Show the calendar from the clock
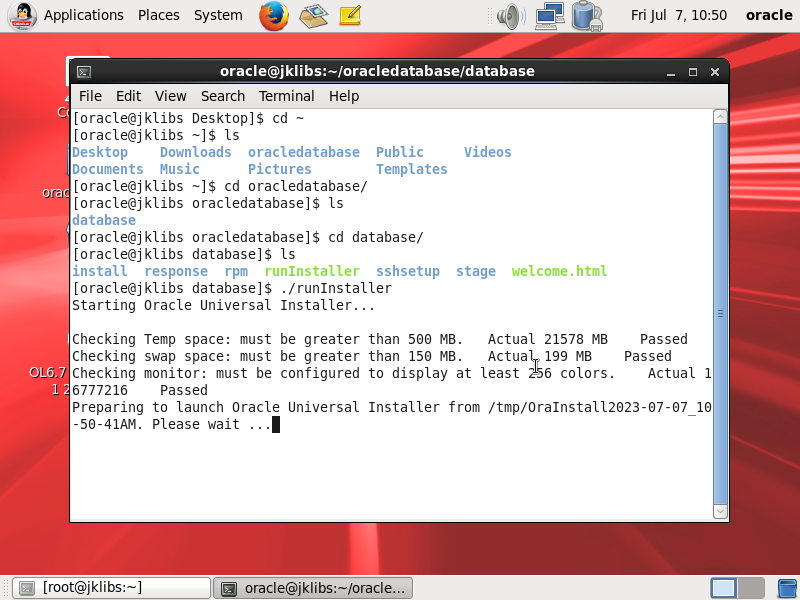The width and height of the screenshot is (800, 600). click(679, 15)
